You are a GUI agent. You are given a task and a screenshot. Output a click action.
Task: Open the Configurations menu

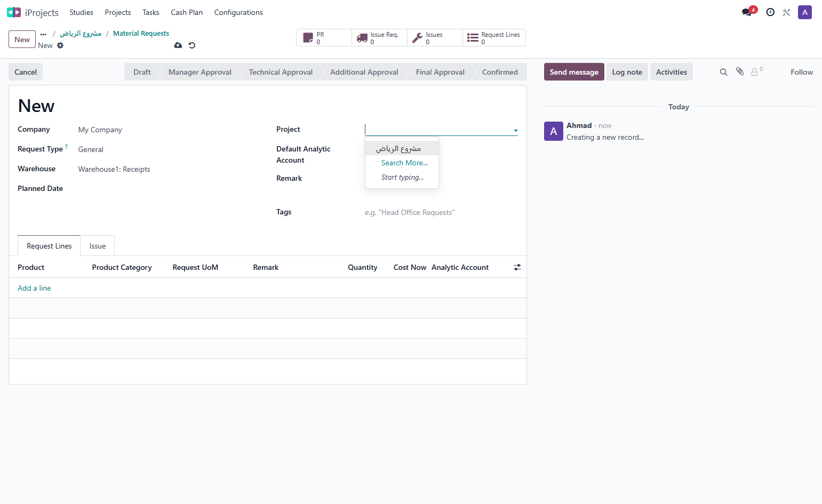click(x=238, y=12)
